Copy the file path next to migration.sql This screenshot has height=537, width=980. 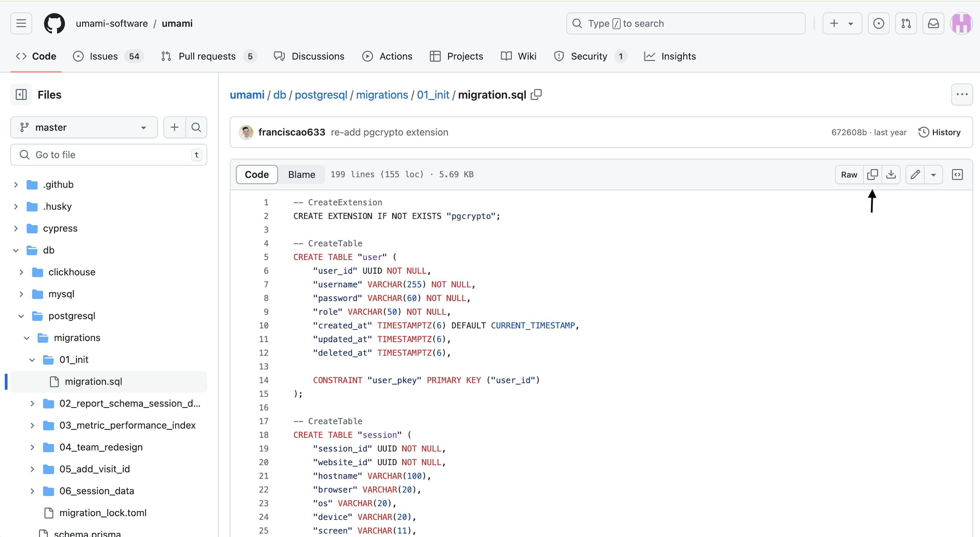(x=536, y=94)
